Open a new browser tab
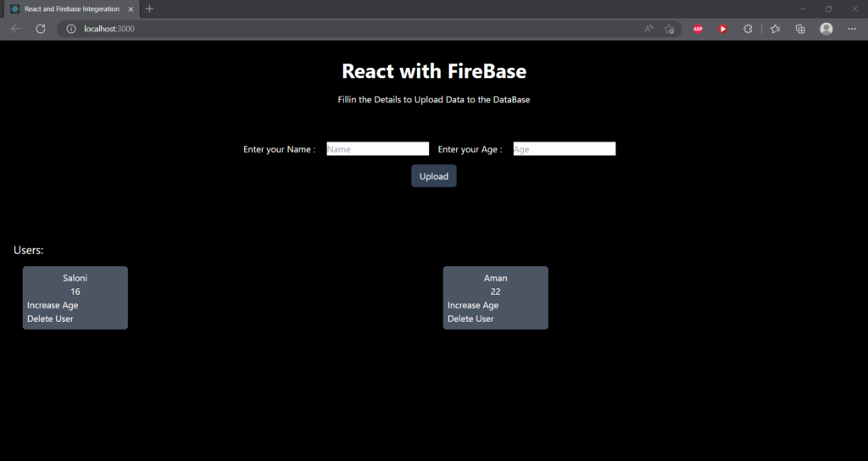 pos(149,8)
